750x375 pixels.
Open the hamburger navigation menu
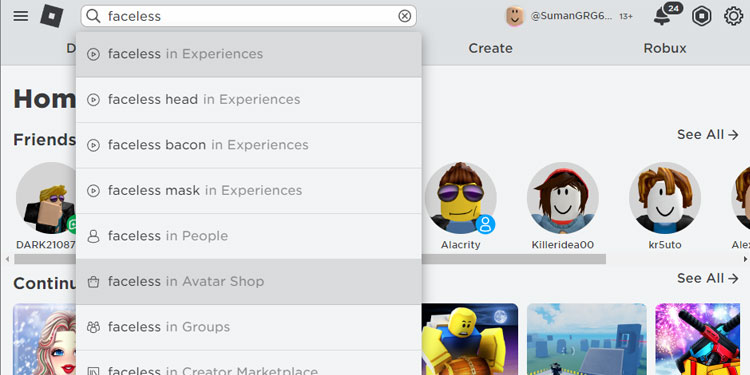point(21,16)
